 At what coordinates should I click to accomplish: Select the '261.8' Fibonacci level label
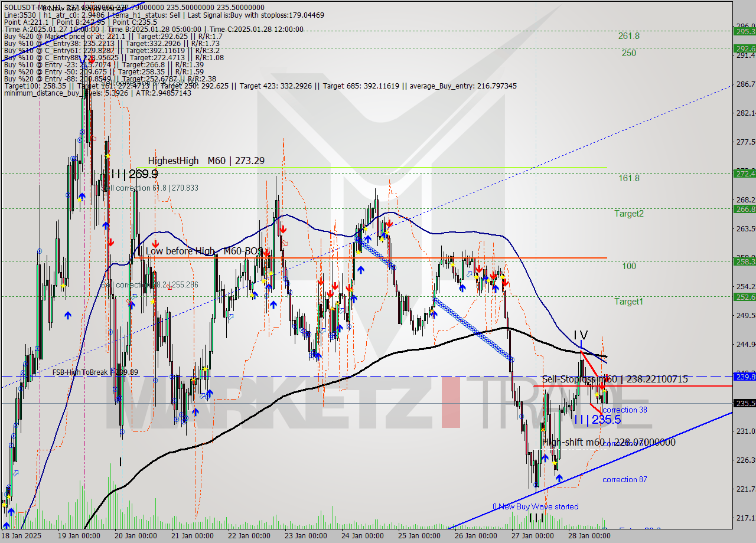629,36
